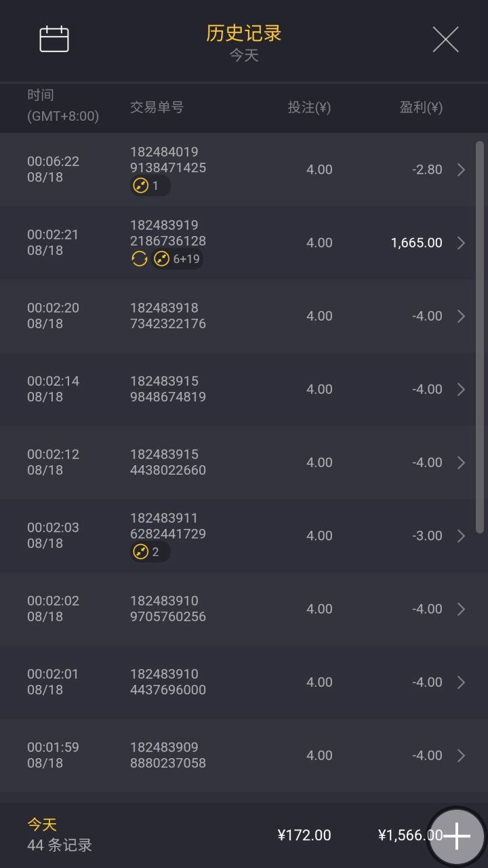This screenshot has height=868, width=488.
Task: Expand the 00:06:22 record details chevron
Action: [x=461, y=170]
